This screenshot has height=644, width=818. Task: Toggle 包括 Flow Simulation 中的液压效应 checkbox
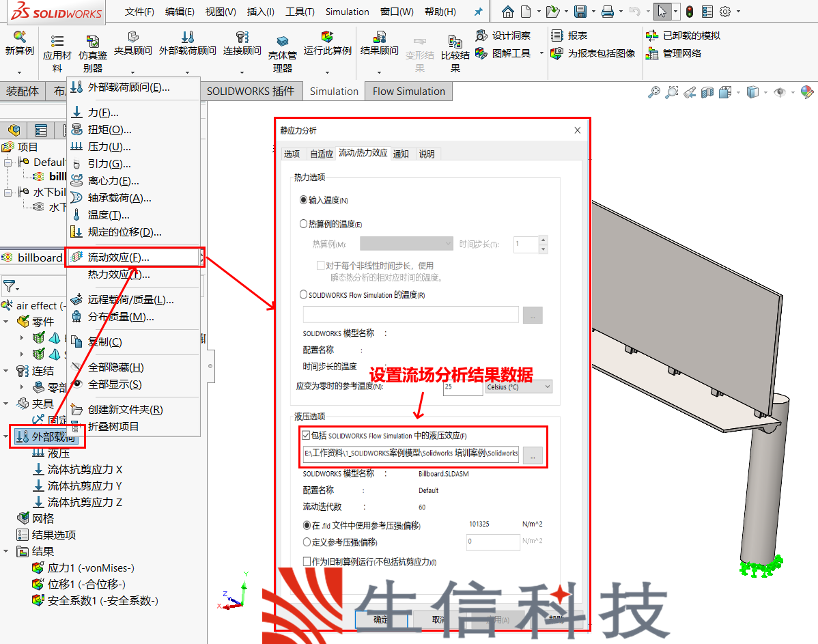[306, 435]
